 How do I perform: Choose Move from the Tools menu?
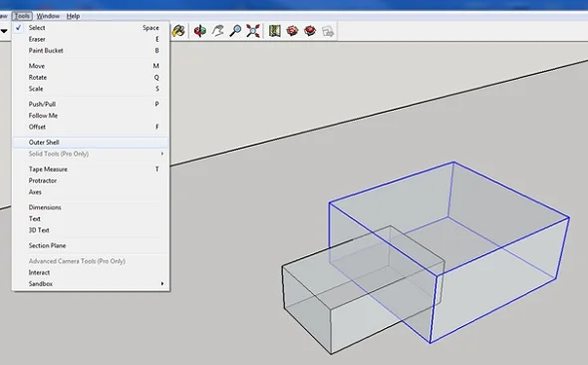click(91, 66)
